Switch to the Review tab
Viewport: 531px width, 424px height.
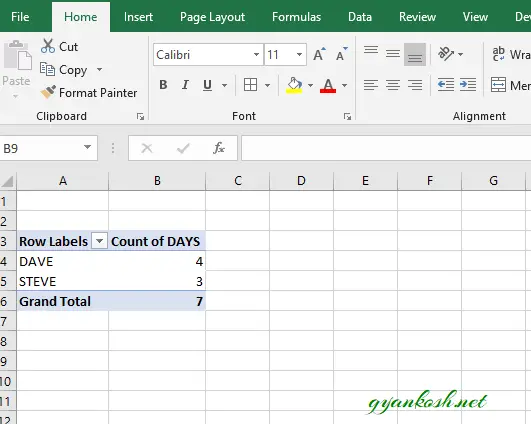click(x=417, y=17)
